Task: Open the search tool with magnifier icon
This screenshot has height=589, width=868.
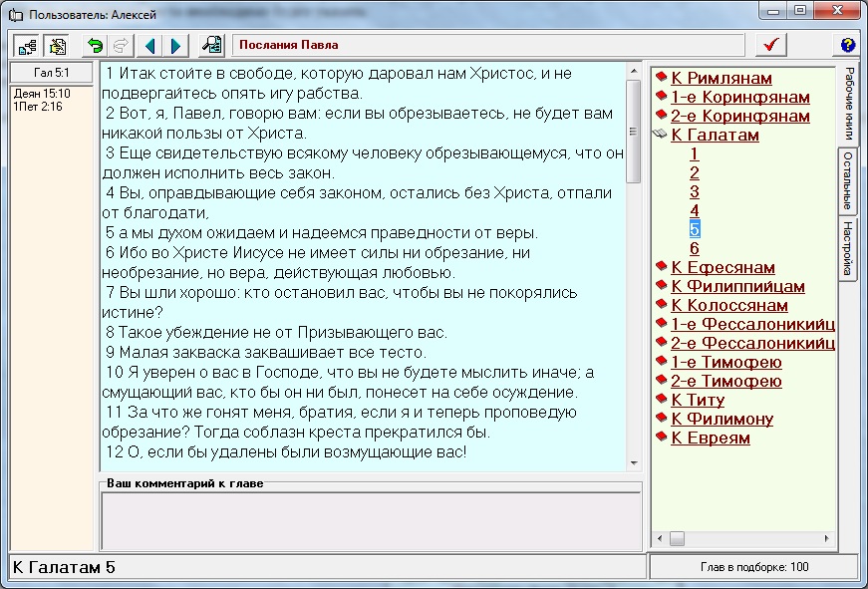Action: point(211,45)
